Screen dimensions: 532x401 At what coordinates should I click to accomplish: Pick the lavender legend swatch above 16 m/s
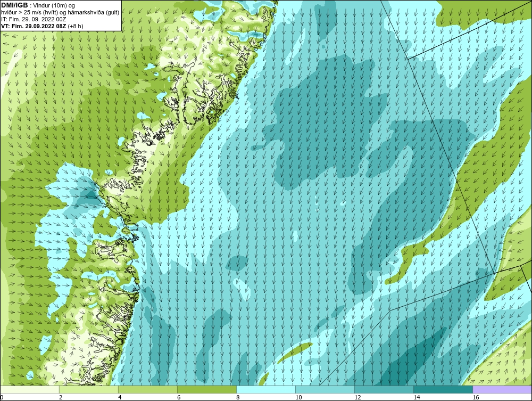coord(502,389)
